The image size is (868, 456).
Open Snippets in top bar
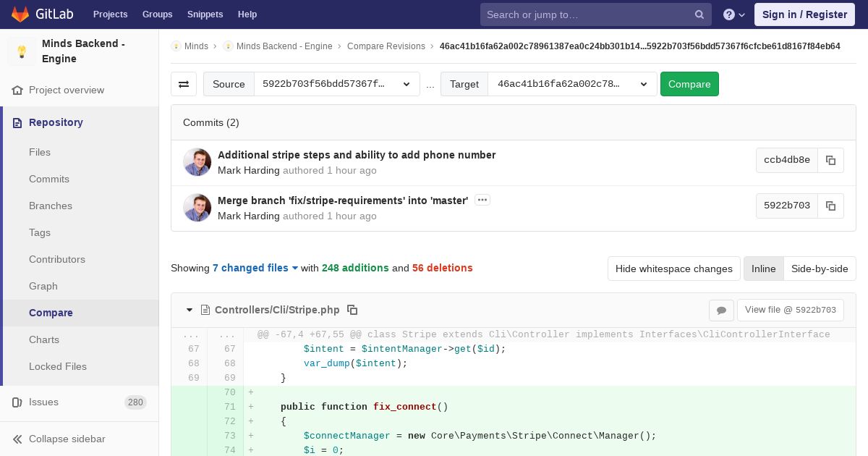point(205,14)
